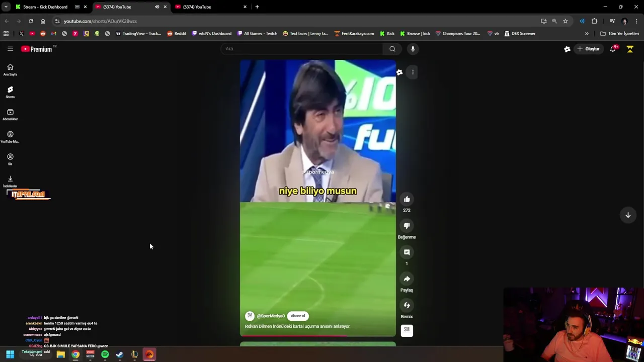Open the short's three-dot more menu
644x362 pixels.
point(413,72)
